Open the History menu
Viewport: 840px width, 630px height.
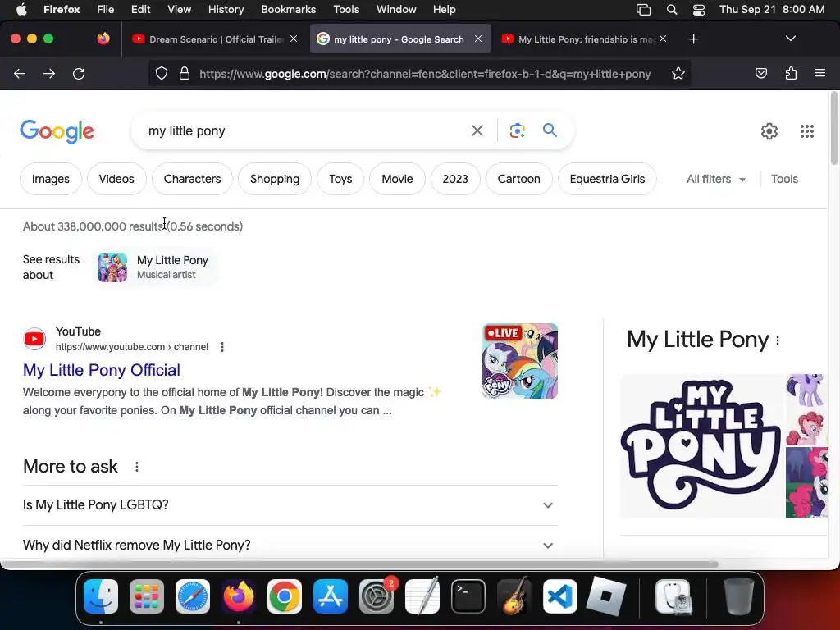coord(226,10)
